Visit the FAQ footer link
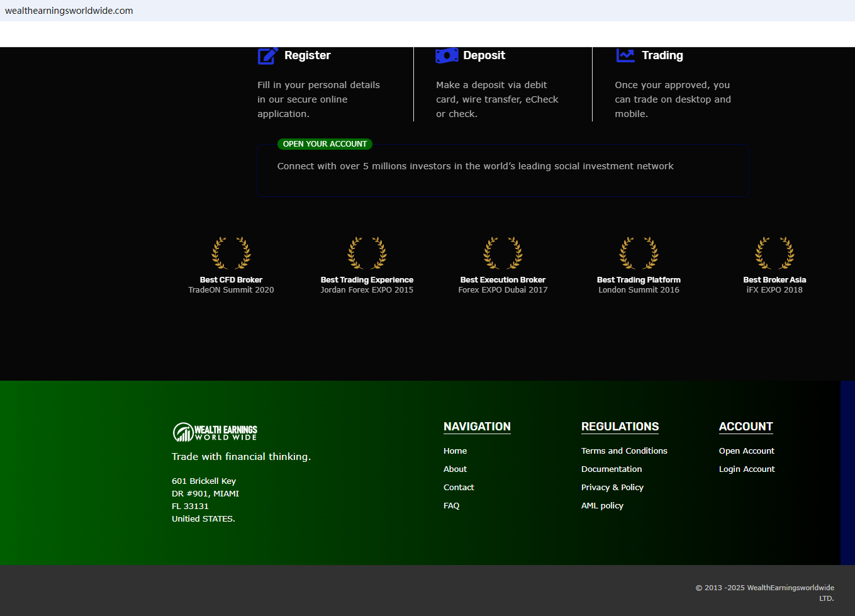This screenshot has height=616, width=855. 451,506
